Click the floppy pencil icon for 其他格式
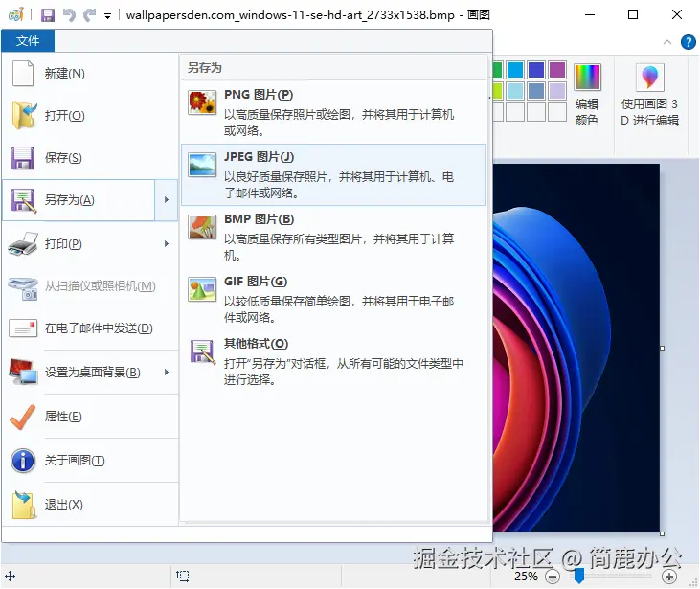The image size is (700, 589). (x=202, y=351)
